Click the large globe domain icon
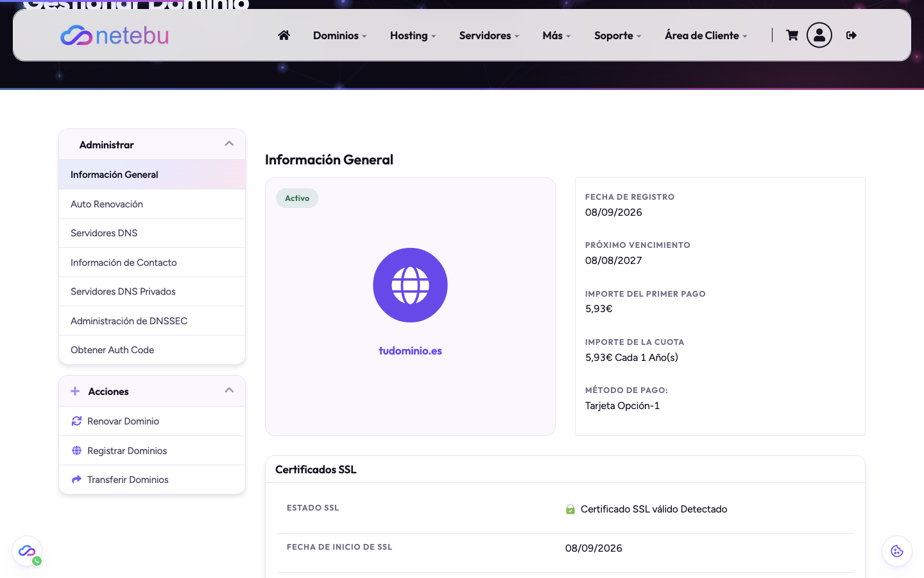 point(410,285)
